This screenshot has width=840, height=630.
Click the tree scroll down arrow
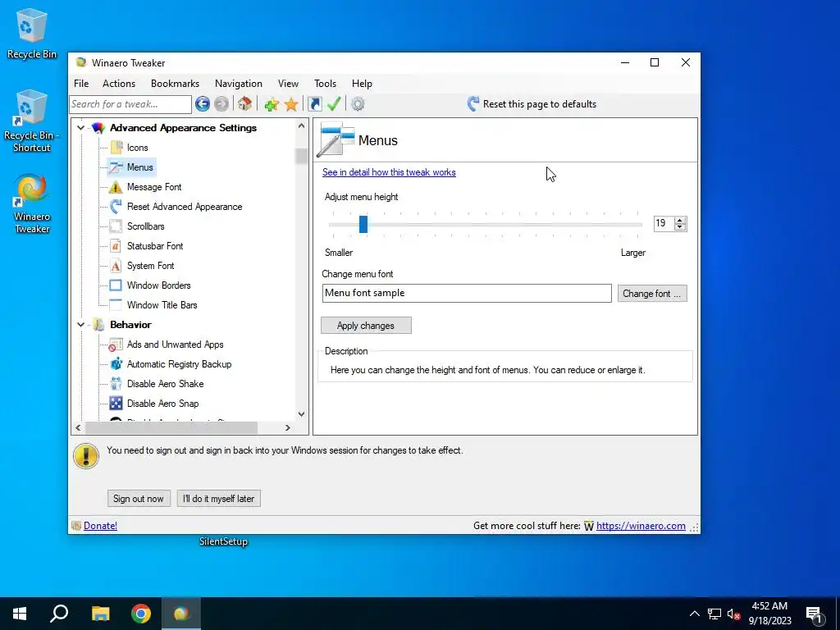[x=301, y=413]
